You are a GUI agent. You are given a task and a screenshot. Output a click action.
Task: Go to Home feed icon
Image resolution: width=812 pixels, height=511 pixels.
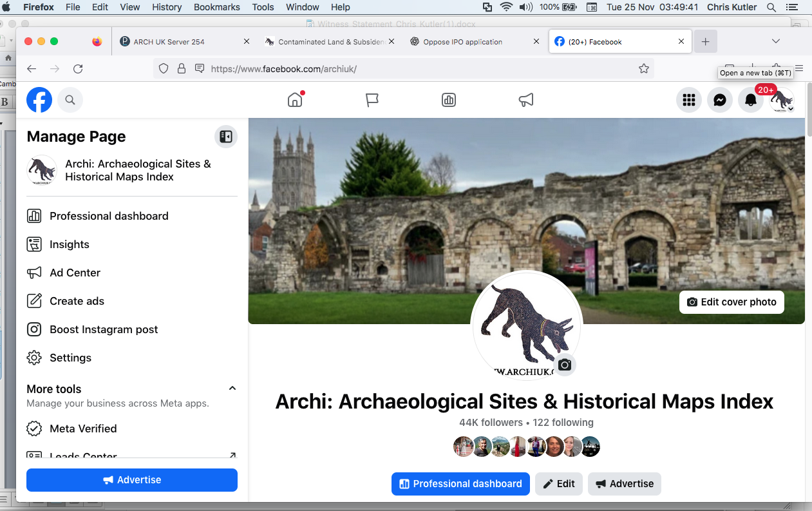pos(295,100)
